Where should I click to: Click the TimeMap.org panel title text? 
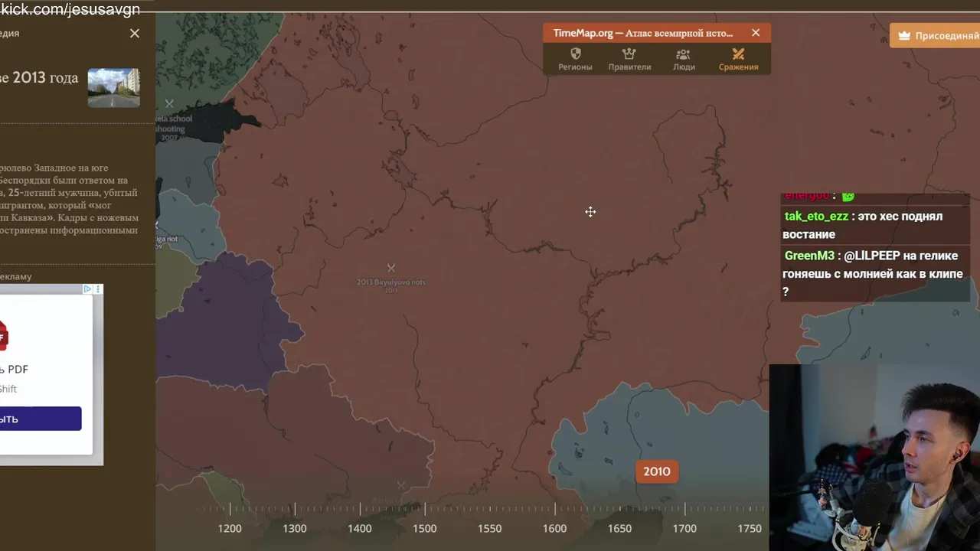[x=643, y=33]
